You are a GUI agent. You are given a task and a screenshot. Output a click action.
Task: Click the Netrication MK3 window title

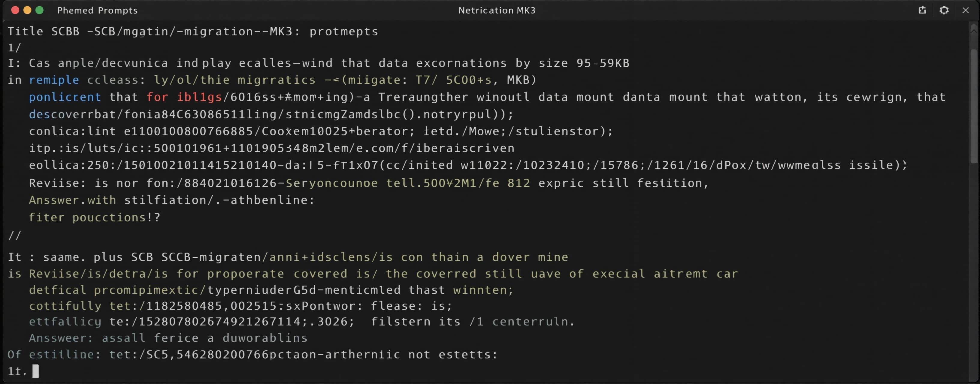pos(497,10)
